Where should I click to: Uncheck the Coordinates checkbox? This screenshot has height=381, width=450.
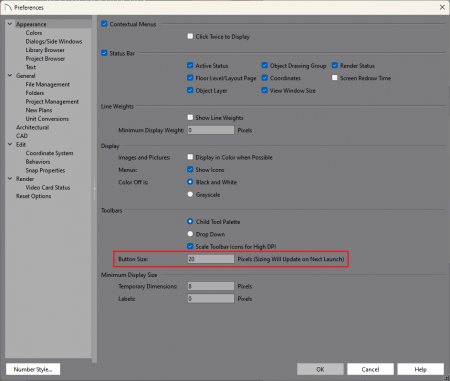265,78
